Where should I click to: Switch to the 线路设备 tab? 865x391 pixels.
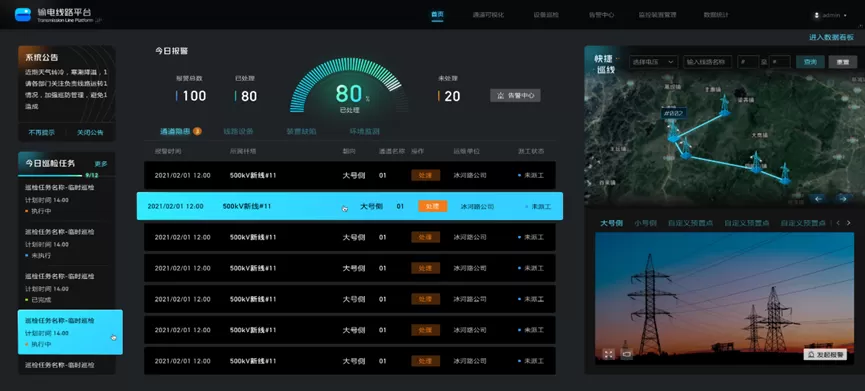pos(238,131)
